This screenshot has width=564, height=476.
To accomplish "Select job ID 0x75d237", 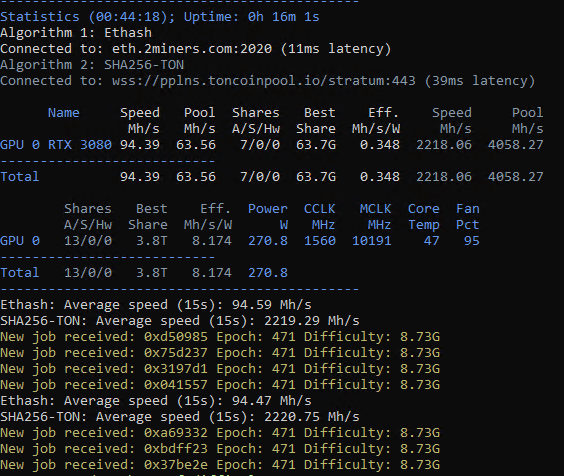I will pos(176,353).
